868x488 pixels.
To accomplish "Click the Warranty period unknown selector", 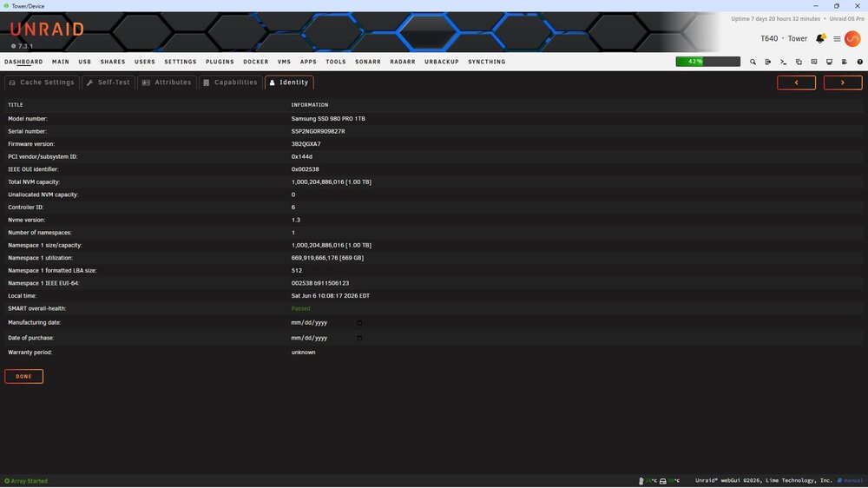I will 303,353.
